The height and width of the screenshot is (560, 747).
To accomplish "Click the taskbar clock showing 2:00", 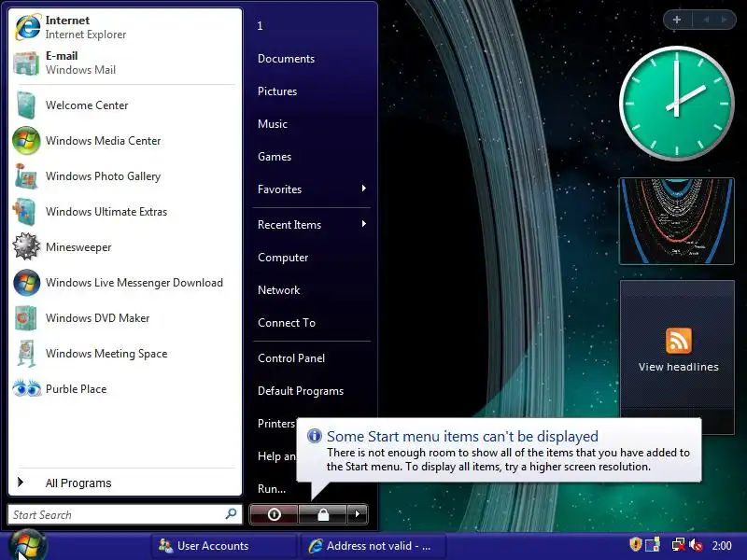I will (721, 546).
